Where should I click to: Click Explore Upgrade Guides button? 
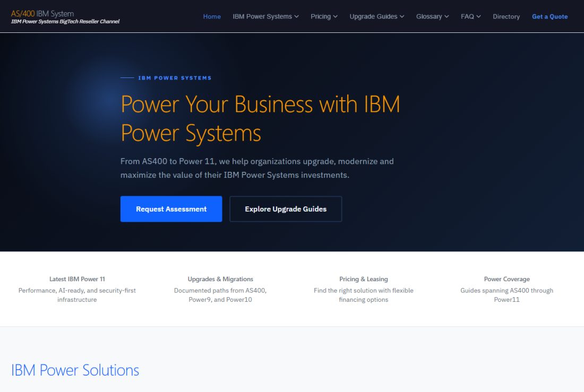tap(286, 209)
